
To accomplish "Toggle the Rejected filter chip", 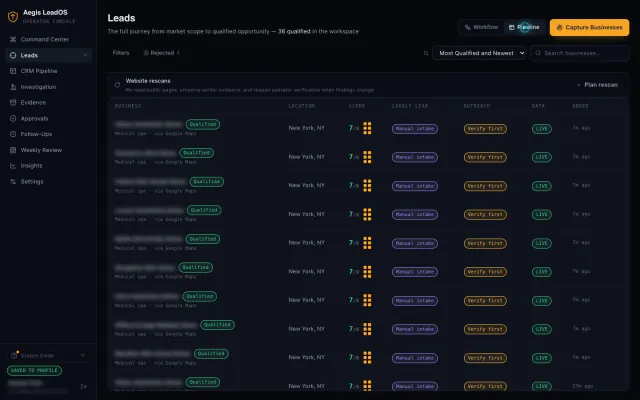I will 161,53.
